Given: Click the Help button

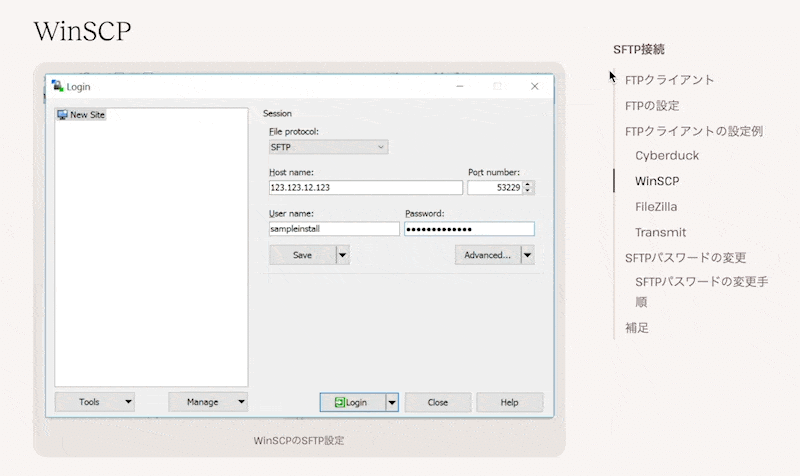Looking at the screenshot, I should (509, 402).
